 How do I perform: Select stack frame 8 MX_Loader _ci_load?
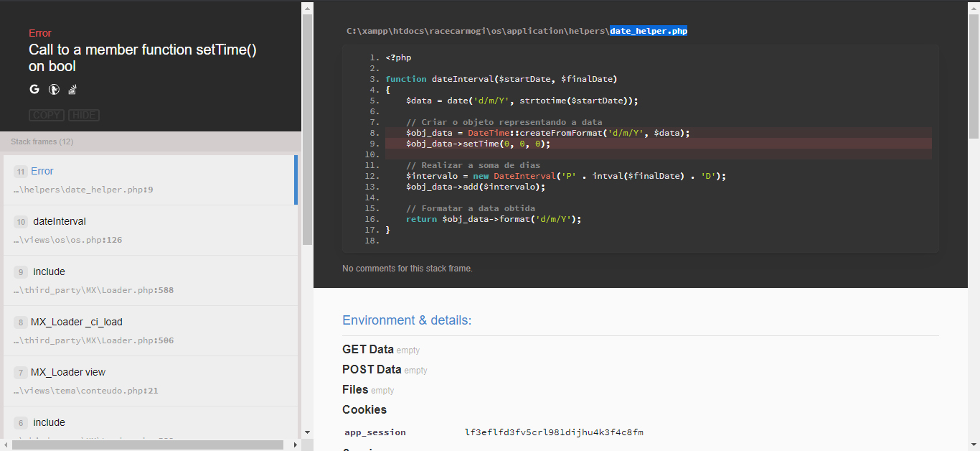click(150, 331)
